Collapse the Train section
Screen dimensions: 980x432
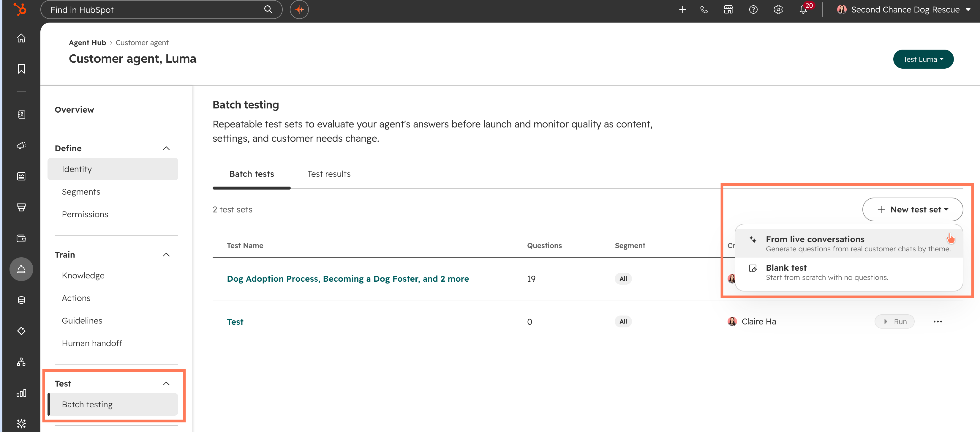tap(166, 255)
